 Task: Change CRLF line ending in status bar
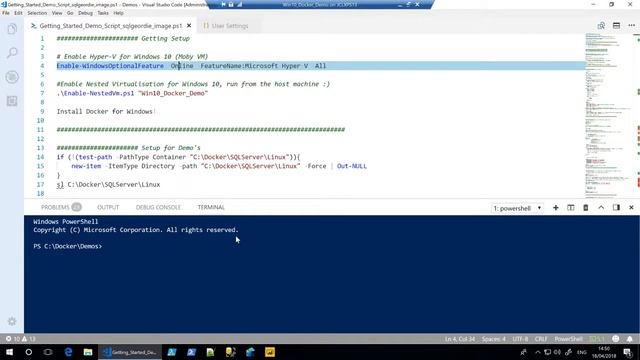(x=541, y=339)
